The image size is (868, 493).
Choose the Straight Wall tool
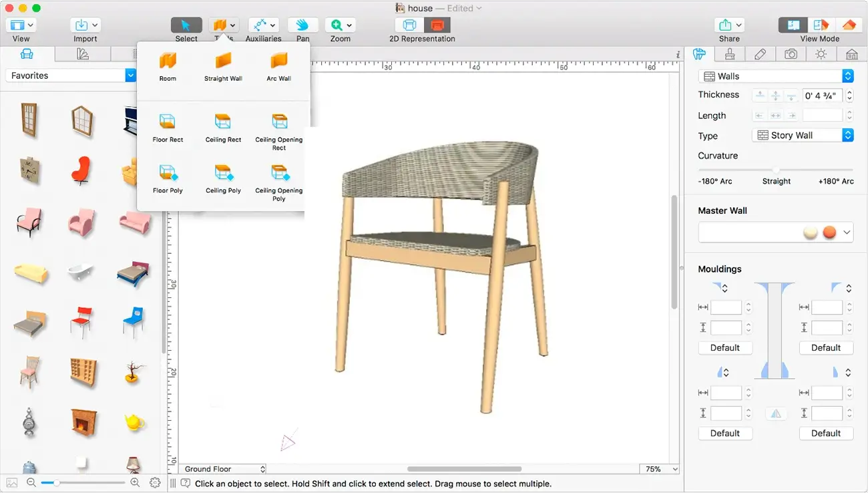click(223, 65)
